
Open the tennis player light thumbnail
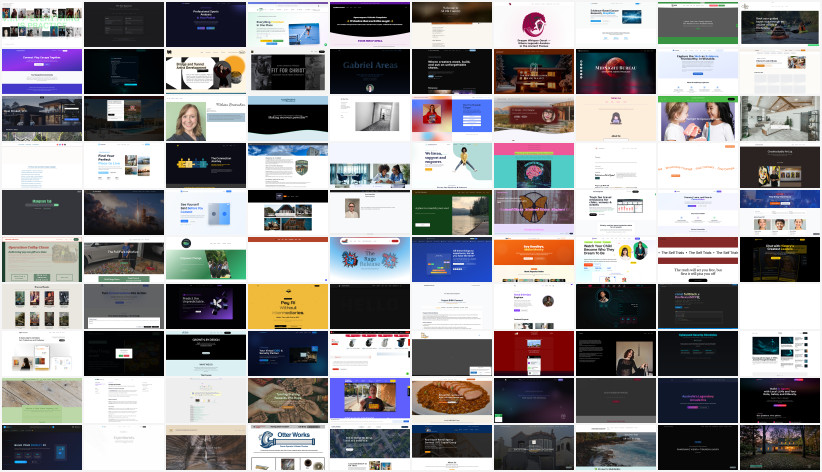click(x=288, y=25)
